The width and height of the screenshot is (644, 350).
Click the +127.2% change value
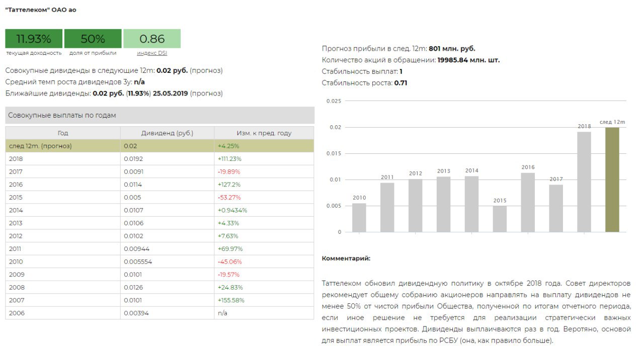pyautogui.click(x=229, y=185)
